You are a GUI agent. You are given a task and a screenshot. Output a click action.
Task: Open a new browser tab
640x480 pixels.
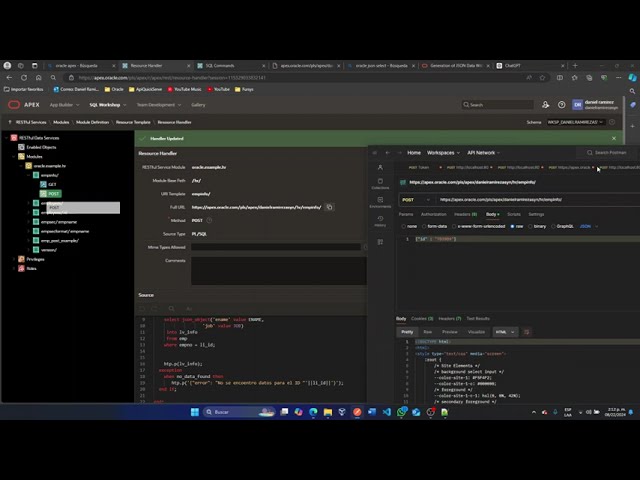click(x=575, y=65)
